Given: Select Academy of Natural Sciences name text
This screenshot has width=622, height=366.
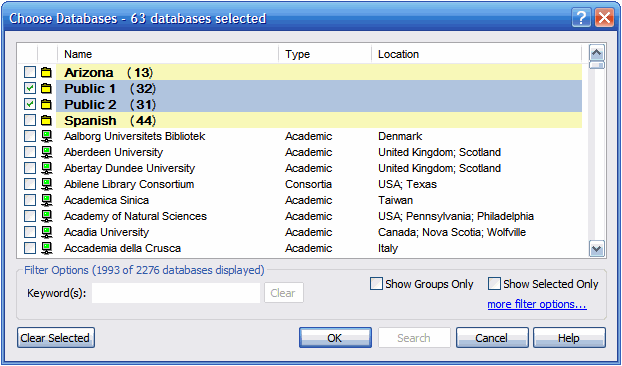Looking at the screenshot, I should tap(135, 216).
